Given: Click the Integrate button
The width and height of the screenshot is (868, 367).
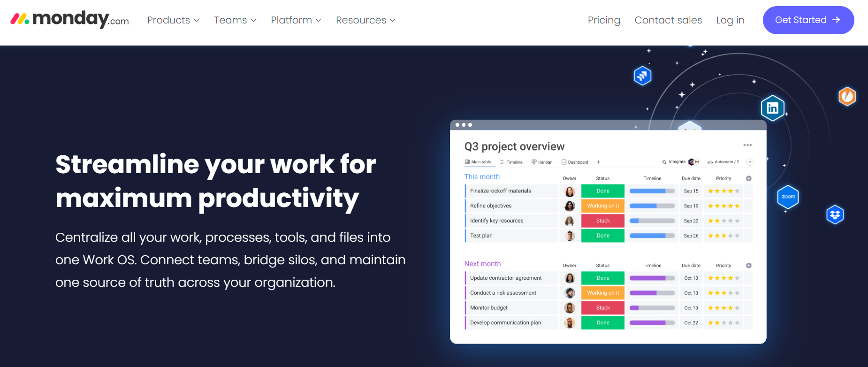Looking at the screenshot, I should (x=674, y=162).
